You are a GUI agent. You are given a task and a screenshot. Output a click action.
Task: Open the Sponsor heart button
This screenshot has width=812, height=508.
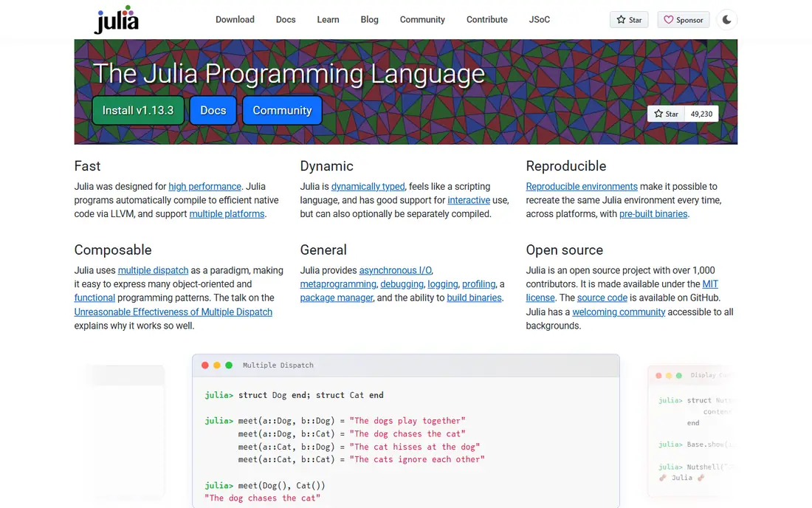click(x=683, y=20)
